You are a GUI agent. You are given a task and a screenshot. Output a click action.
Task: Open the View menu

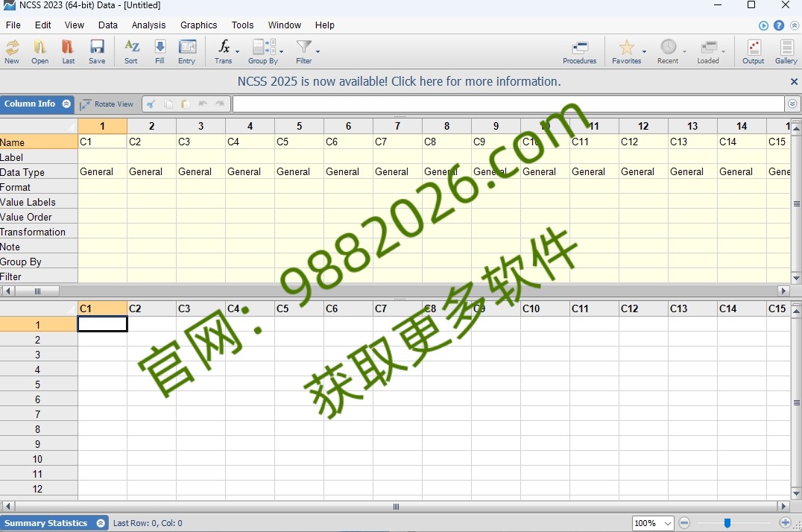click(x=75, y=25)
